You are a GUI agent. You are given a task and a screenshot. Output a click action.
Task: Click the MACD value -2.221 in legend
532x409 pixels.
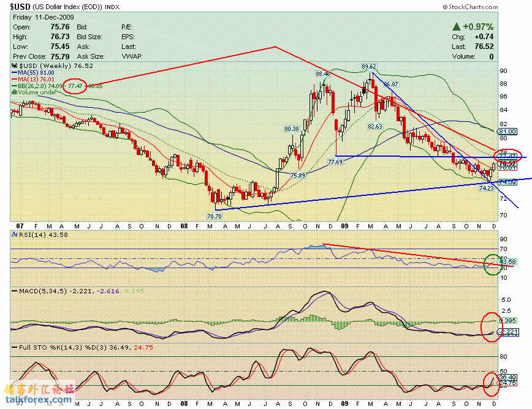pyautogui.click(x=81, y=291)
